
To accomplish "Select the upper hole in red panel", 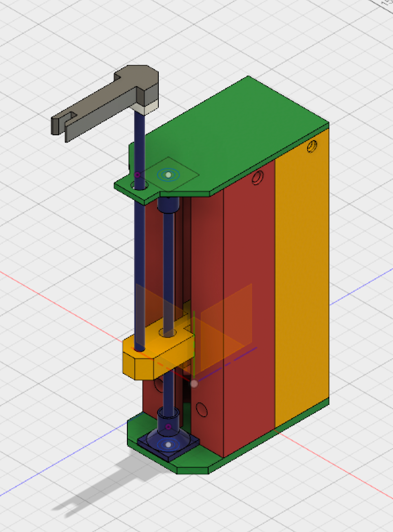I will [x=257, y=178].
